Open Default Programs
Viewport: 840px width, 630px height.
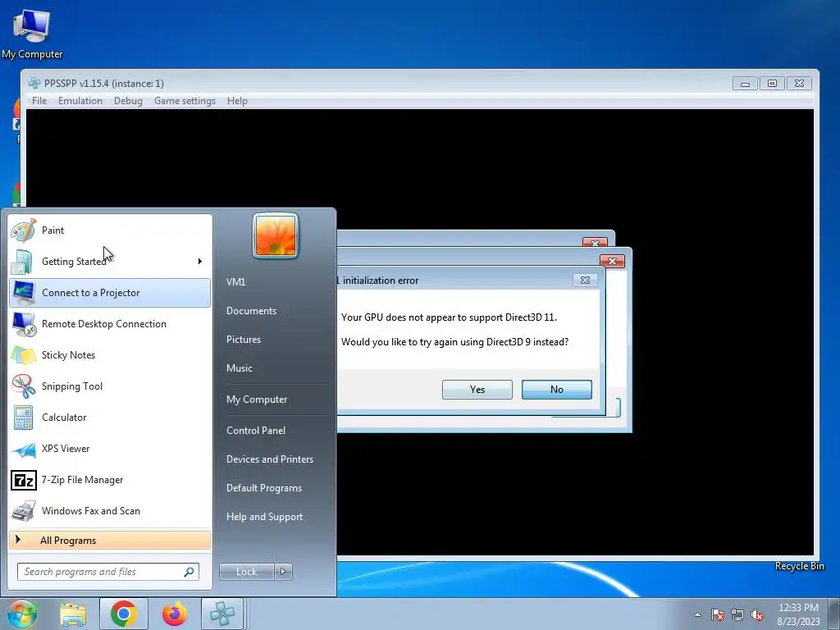point(264,488)
